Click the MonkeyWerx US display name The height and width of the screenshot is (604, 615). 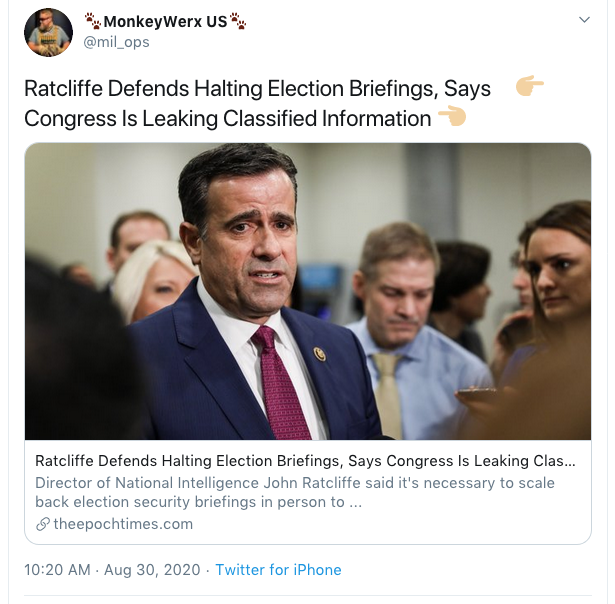164,21
